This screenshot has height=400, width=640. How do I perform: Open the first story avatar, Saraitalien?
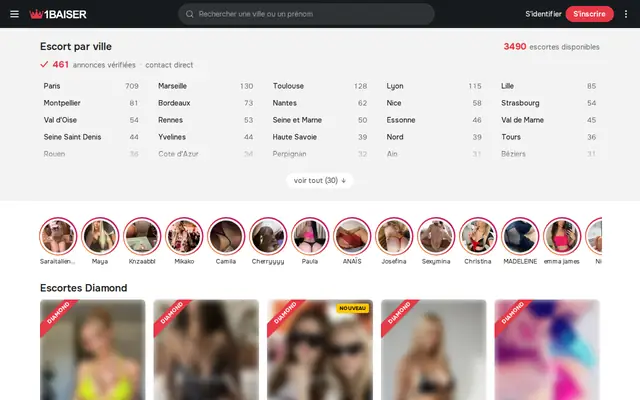(58, 236)
